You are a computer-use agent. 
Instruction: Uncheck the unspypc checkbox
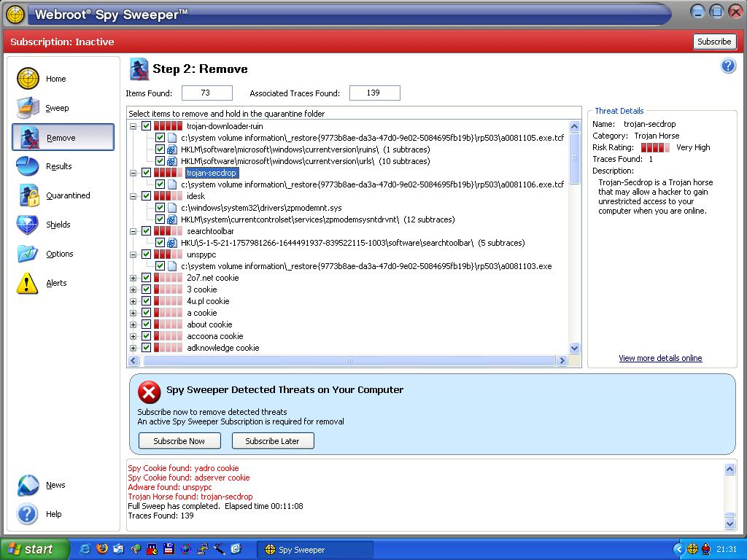coord(146,254)
